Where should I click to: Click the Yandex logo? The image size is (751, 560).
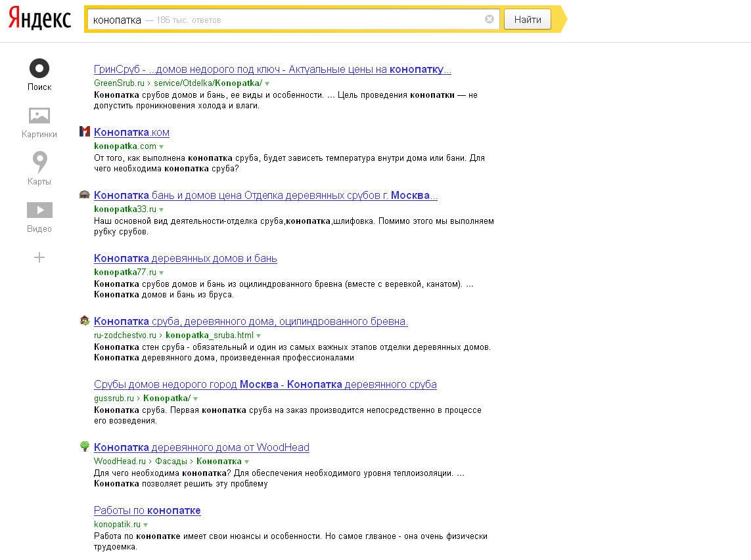click(x=39, y=19)
